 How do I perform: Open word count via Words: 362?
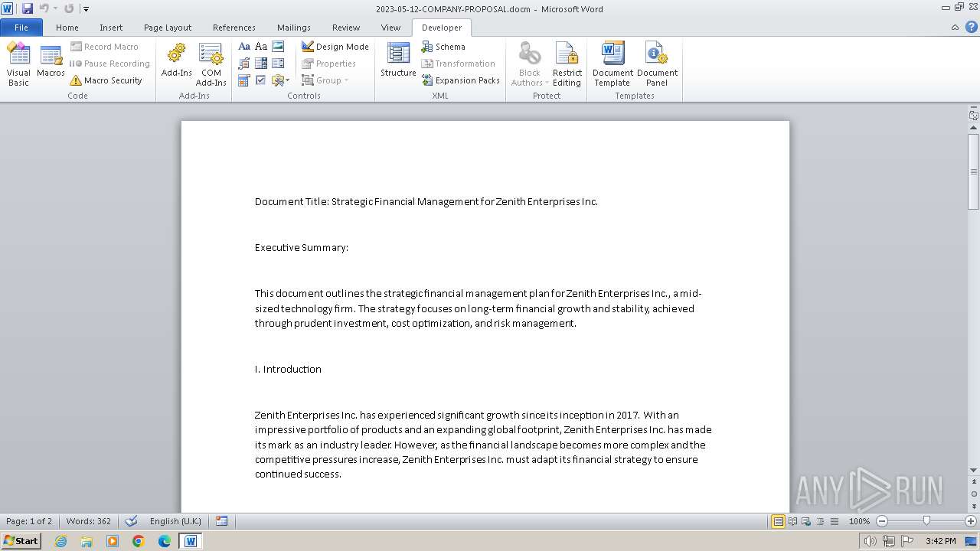88,521
